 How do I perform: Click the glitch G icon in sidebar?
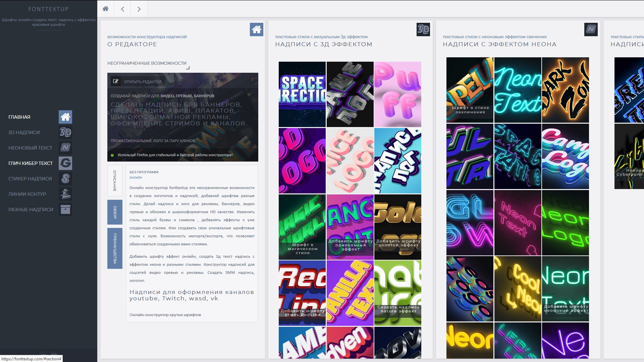65,163
